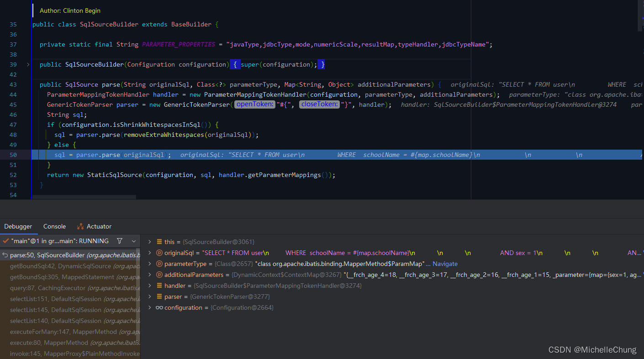Click line number 44 in the gutter
The width and height of the screenshot is (644, 359).
coord(13,94)
